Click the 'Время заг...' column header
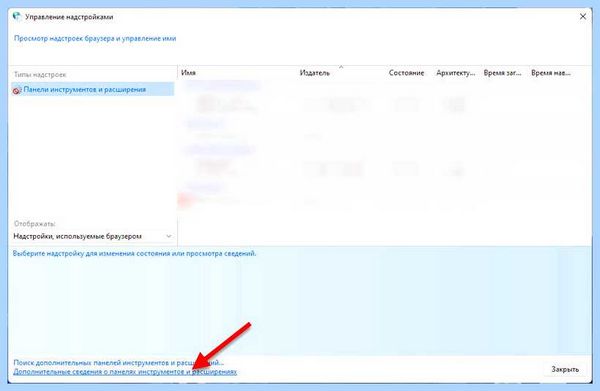Viewport: 600px width, 391px height. click(x=502, y=73)
